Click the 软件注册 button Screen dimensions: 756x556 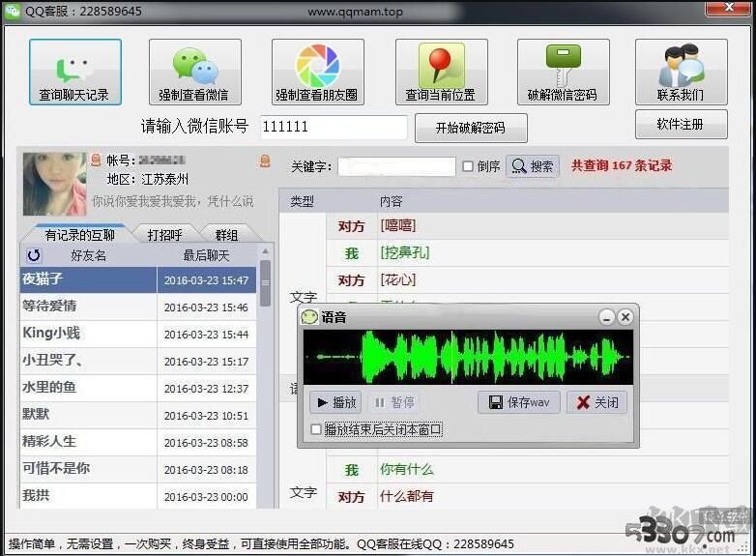682,124
